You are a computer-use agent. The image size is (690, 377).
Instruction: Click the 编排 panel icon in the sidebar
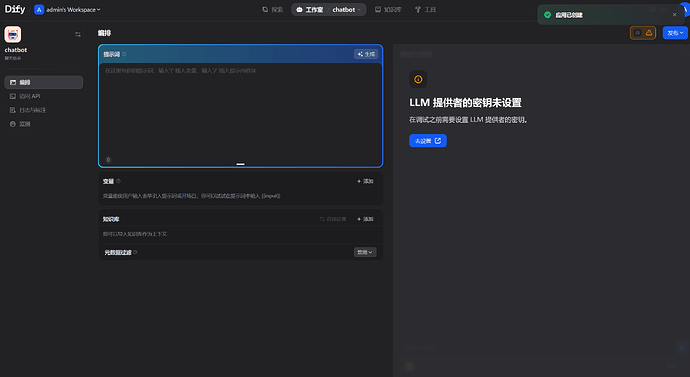(13, 82)
